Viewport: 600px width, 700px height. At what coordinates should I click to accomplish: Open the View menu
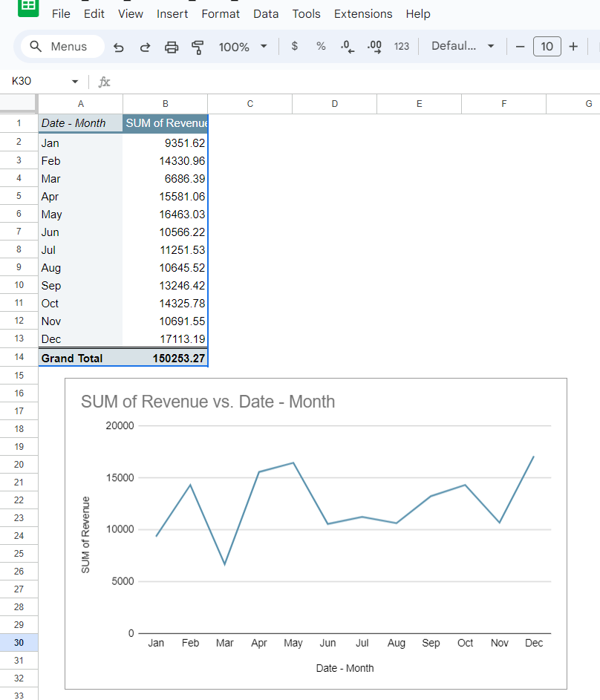(x=131, y=14)
